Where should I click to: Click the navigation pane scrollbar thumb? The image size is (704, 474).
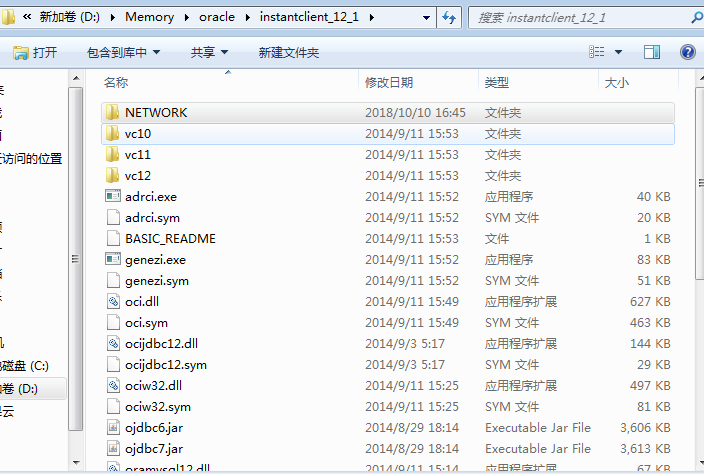tap(75, 259)
